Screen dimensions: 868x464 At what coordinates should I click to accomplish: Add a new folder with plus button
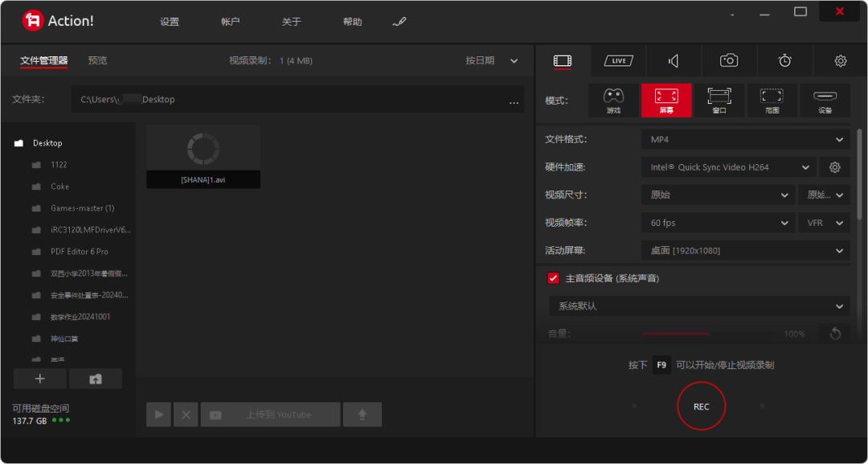tap(40, 379)
